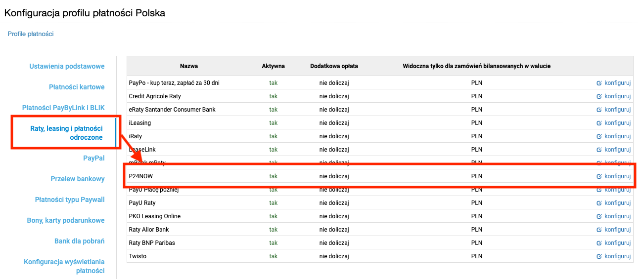This screenshot has width=644, height=279.
Task: Click the edit icon in the P24NOW row
Action: [599, 176]
